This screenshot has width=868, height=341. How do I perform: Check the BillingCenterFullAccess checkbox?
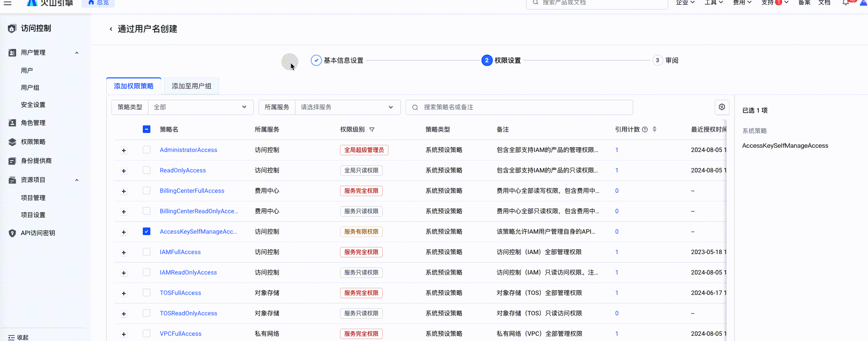pos(147,190)
